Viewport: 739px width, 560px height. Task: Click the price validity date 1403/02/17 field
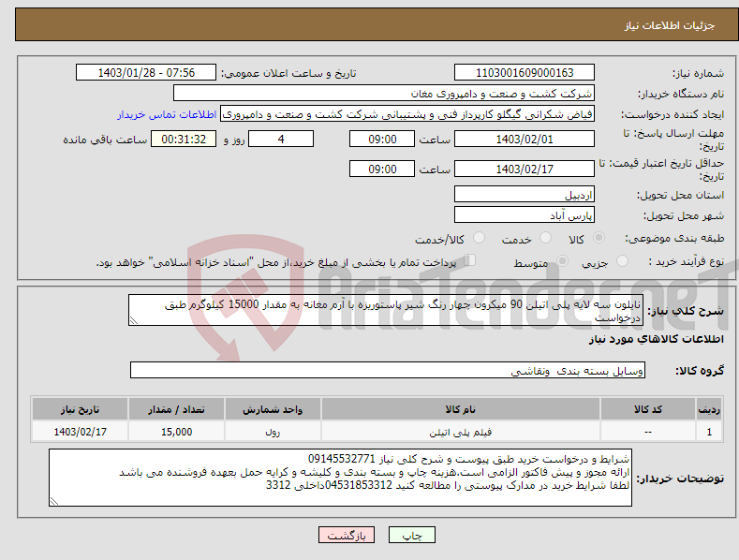(x=525, y=169)
